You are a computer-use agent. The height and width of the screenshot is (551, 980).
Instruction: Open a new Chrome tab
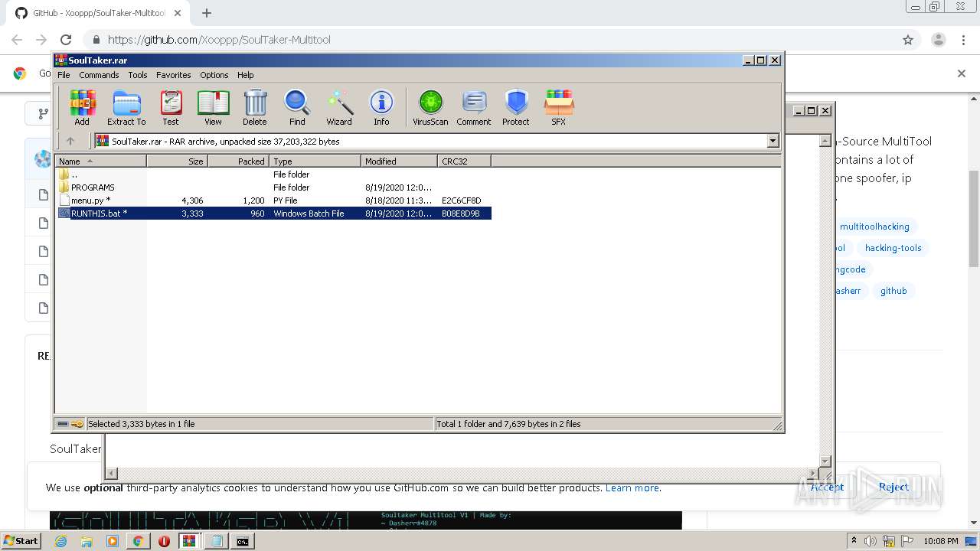tap(207, 13)
